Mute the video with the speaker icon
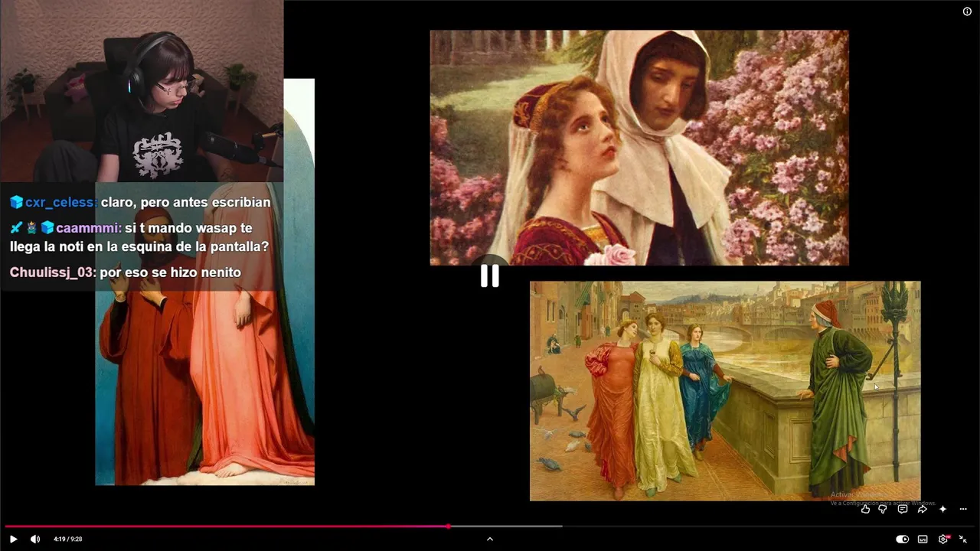The width and height of the screenshot is (980, 551). tap(35, 539)
